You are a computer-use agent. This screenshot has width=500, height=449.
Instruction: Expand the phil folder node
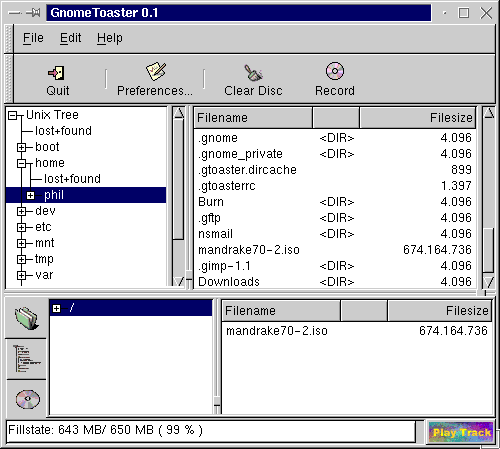[30, 195]
